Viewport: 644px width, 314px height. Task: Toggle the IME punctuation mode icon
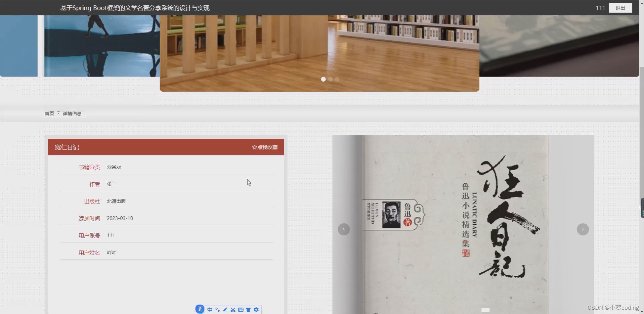tap(218, 310)
